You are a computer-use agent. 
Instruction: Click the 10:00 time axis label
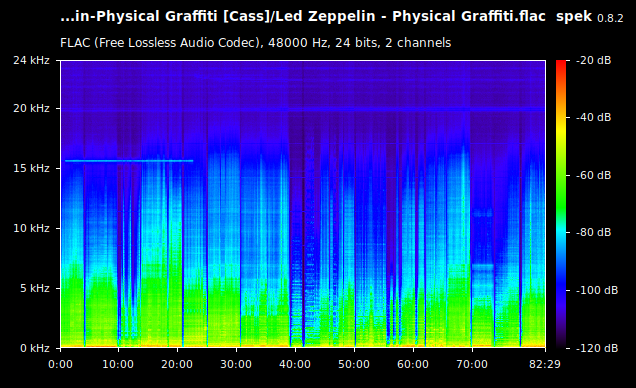coord(118,364)
